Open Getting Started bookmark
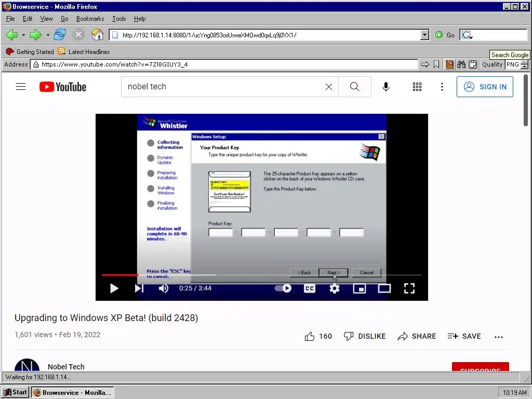 coord(30,51)
